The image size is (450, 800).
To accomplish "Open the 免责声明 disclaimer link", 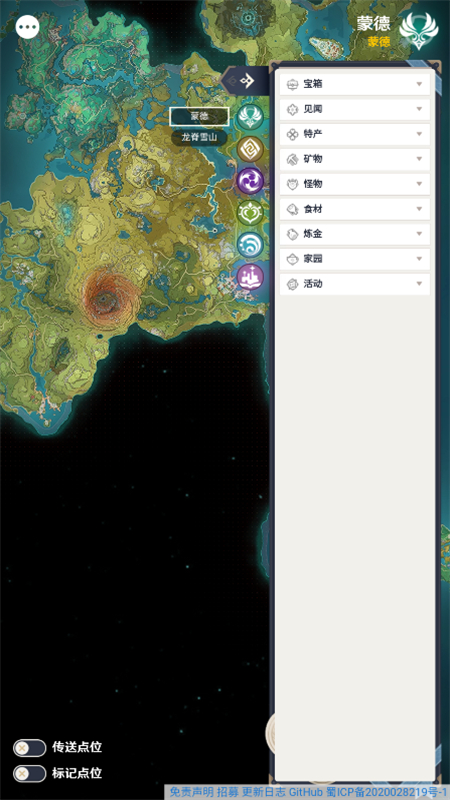I will coord(192,792).
